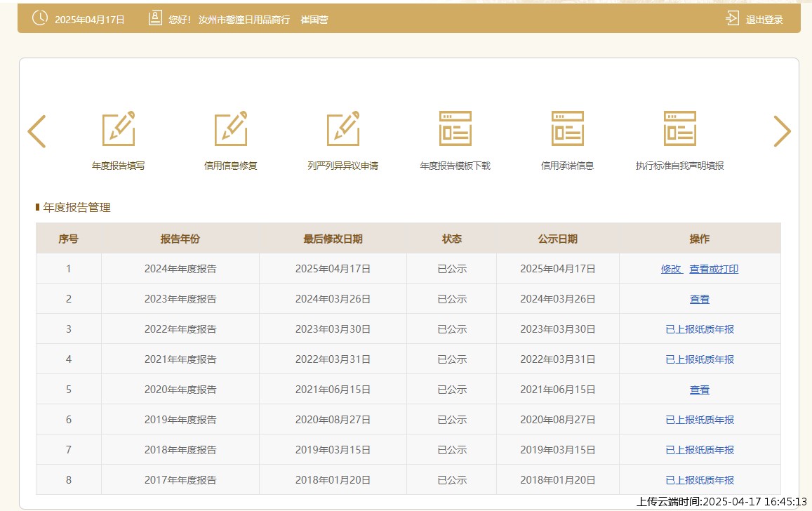
Task: Click the user name 崔国营
Action: [314, 20]
